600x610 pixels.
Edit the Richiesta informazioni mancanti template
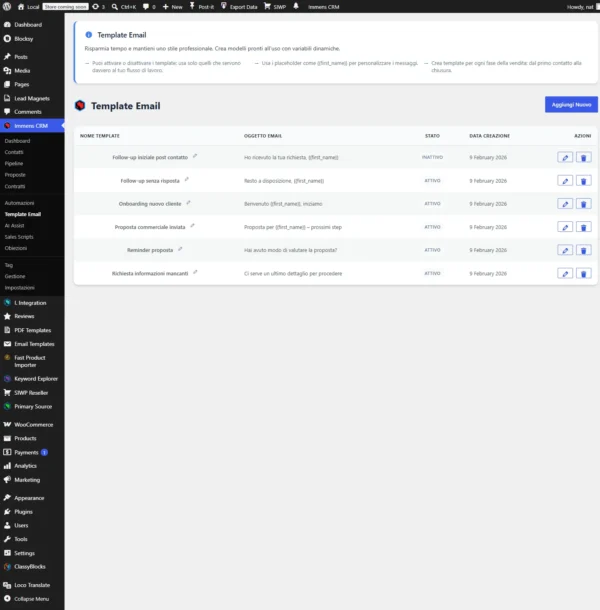pyautogui.click(x=565, y=273)
